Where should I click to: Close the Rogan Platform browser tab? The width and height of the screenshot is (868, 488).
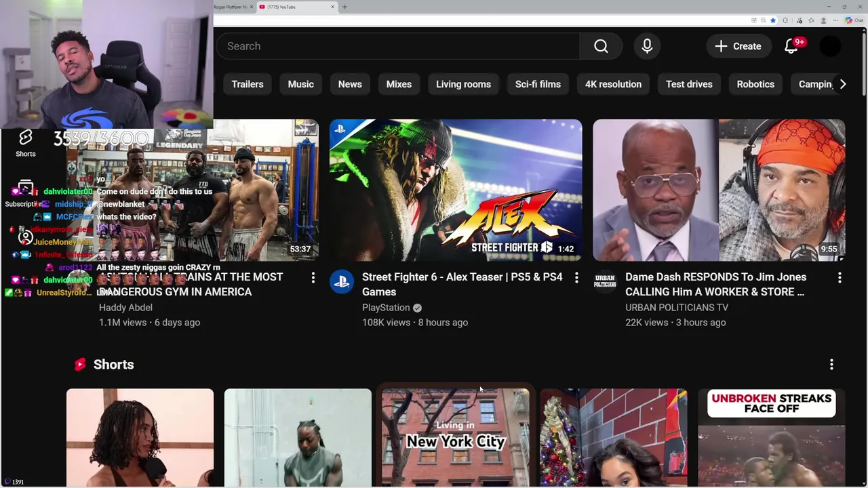pos(252,7)
